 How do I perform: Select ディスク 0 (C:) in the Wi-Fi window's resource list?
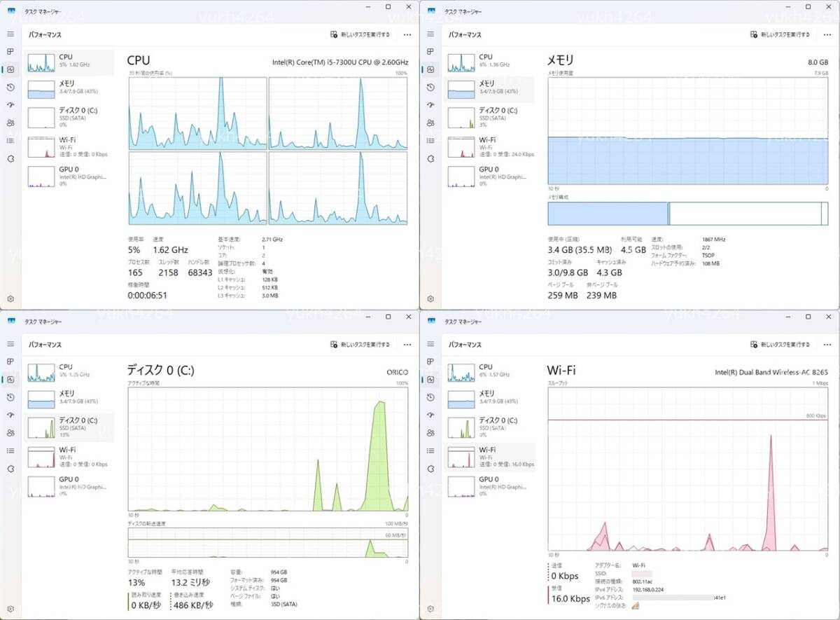[x=489, y=427]
